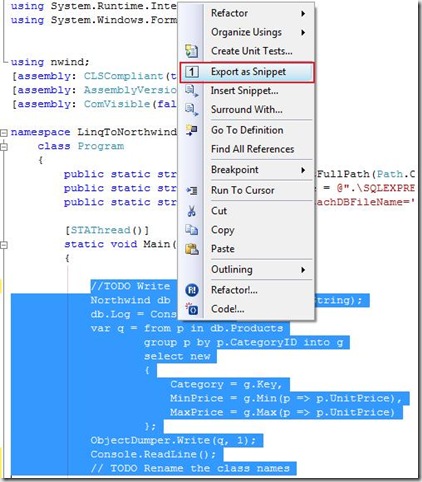Click the 'select new' line
Image resolution: width=422 pixels, height=482 pixels.
[x=177, y=356]
